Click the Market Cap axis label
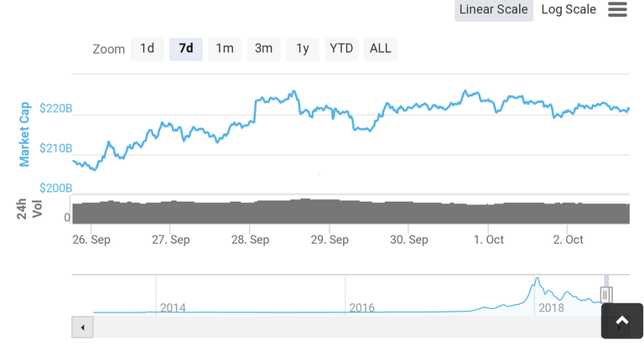 24,134
